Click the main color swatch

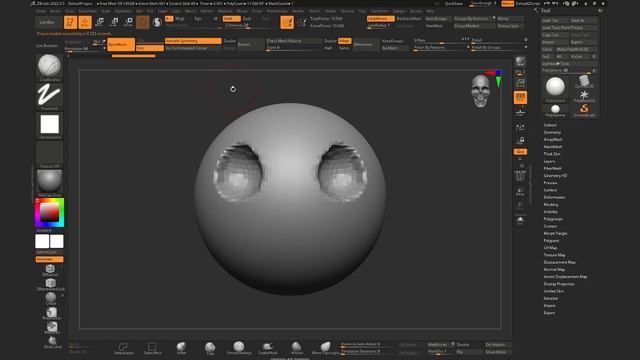[57, 241]
